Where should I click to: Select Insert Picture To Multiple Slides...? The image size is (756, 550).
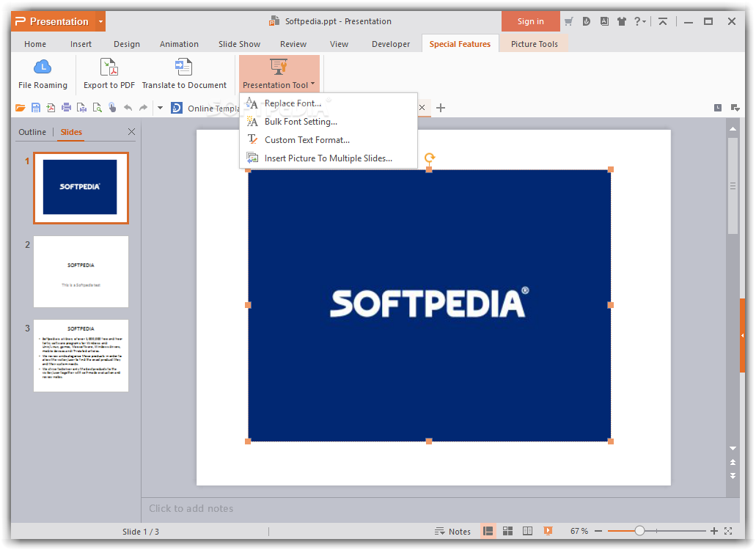[329, 158]
